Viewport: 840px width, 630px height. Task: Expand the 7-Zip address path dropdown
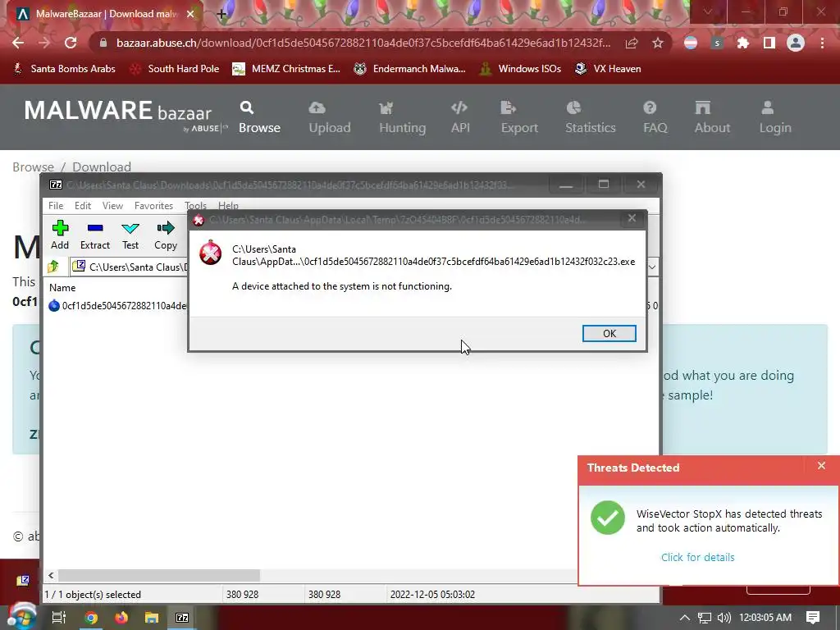[x=652, y=267]
